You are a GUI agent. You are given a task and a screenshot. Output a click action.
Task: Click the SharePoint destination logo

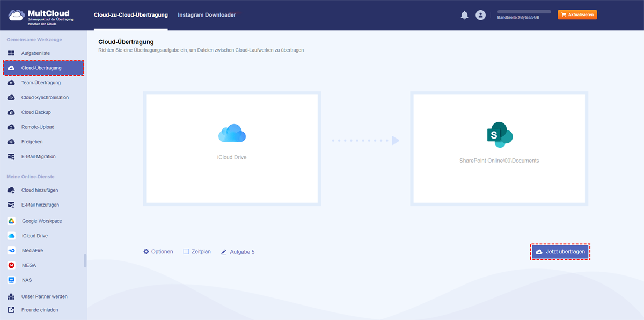click(x=500, y=134)
